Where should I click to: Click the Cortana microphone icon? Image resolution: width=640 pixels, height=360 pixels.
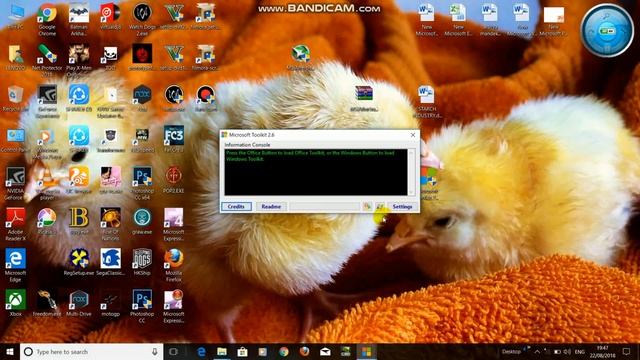[155, 351]
